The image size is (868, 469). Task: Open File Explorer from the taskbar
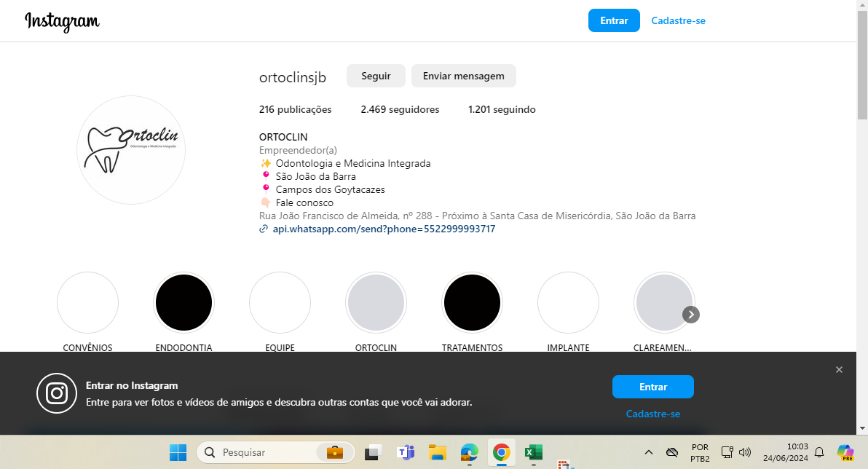(438, 452)
